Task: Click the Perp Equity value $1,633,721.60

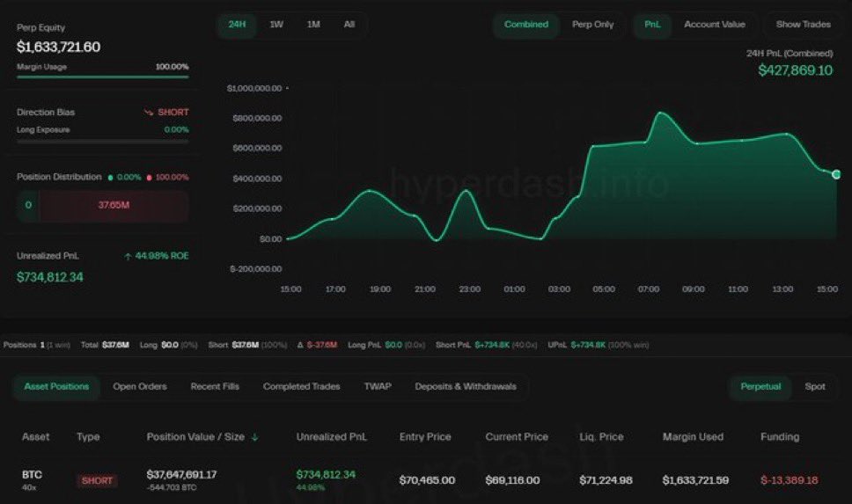Action: (59, 47)
